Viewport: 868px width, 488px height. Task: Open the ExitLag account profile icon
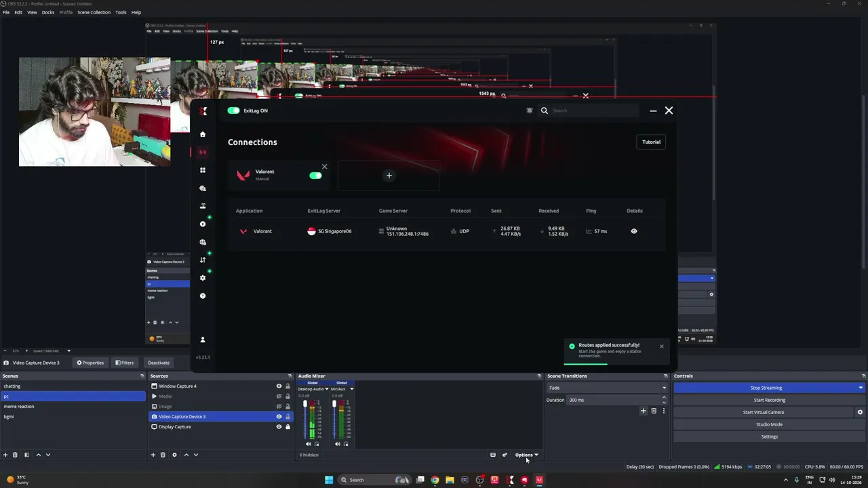[202, 340]
